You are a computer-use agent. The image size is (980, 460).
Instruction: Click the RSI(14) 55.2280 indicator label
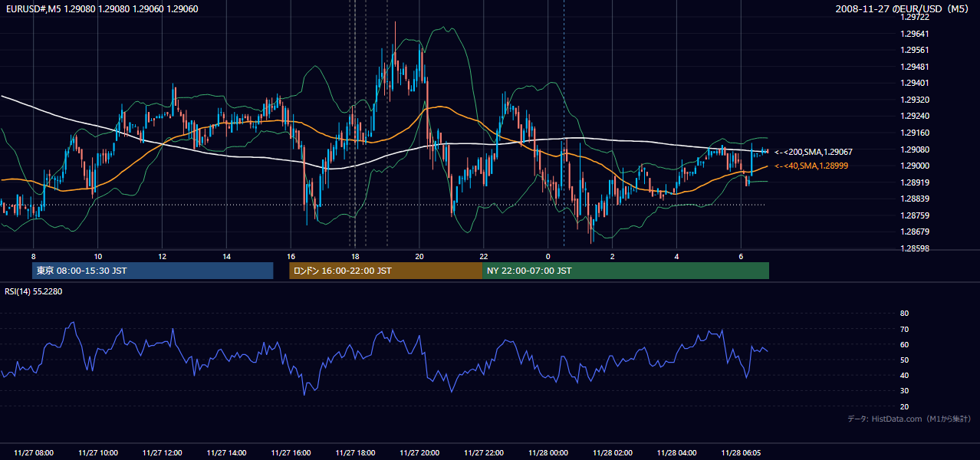pos(34,291)
